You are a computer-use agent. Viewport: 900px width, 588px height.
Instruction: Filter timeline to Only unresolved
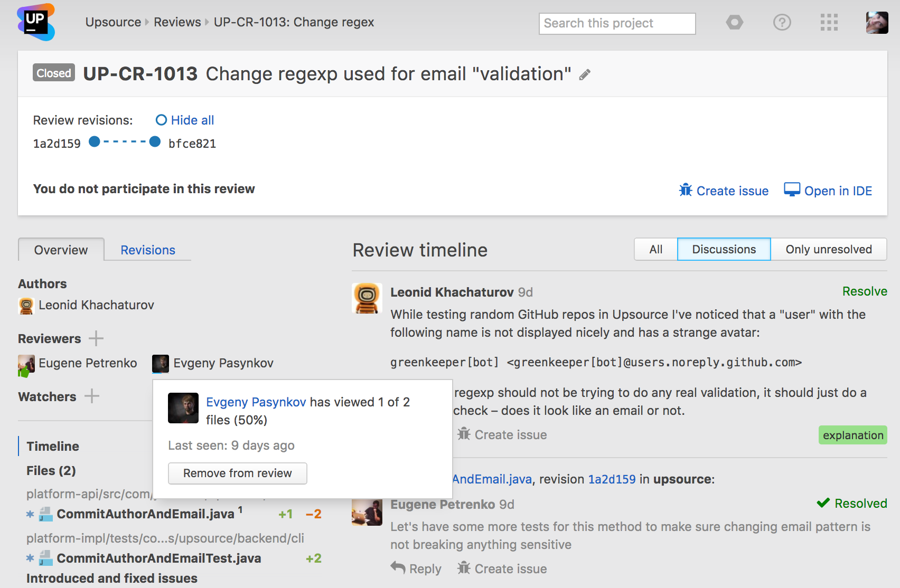(x=828, y=249)
